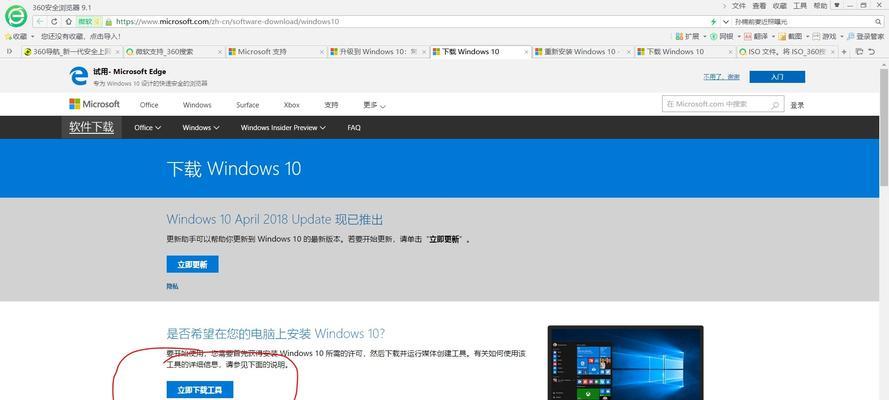Close the Microsoft 支持 tab
This screenshot has height=400, width=889.
(322, 52)
